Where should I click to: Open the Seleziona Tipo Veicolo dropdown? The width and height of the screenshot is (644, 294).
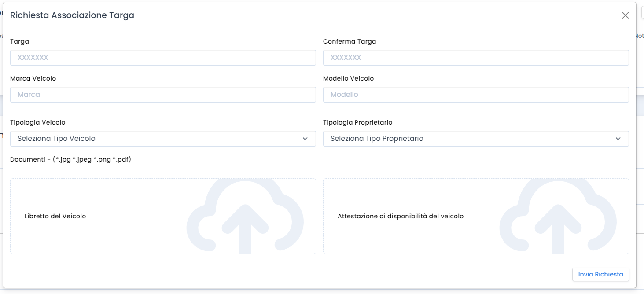tap(163, 139)
